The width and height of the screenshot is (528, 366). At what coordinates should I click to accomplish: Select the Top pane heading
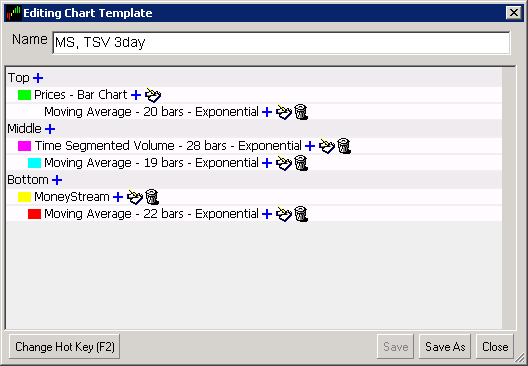tap(19, 78)
